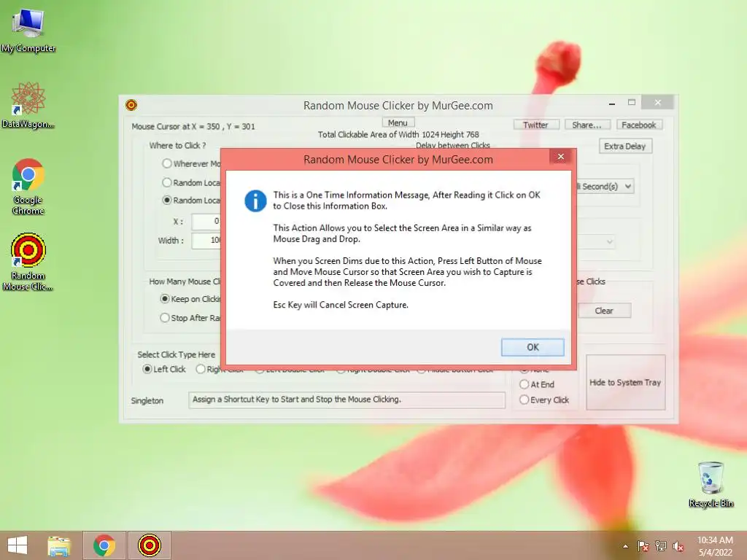Screen dimensions: 747x560
Task: Click Hide to System Tray button
Action: pos(625,382)
